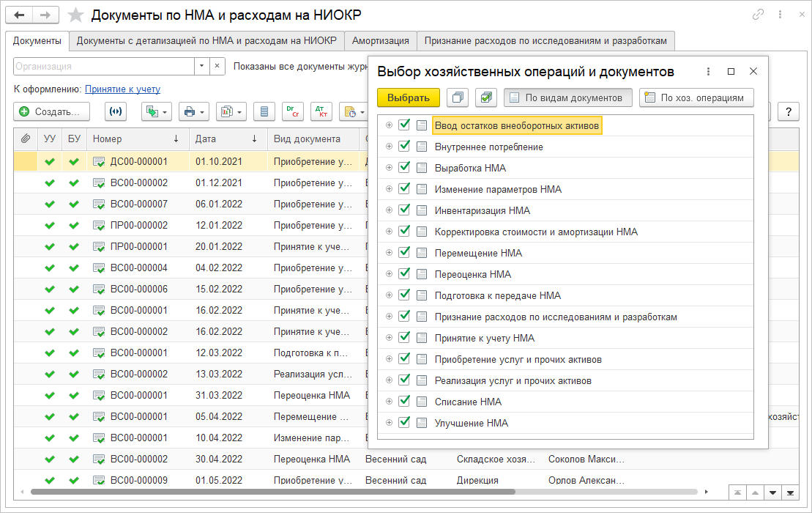Image resolution: width=812 pixels, height=513 pixels.
Task: Click the copy link icon
Action: click(758, 15)
